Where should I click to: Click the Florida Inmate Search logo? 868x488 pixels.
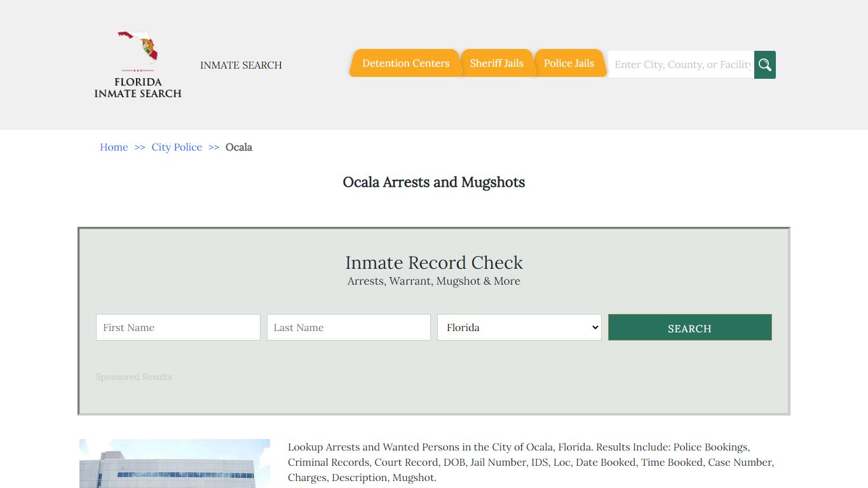click(138, 64)
